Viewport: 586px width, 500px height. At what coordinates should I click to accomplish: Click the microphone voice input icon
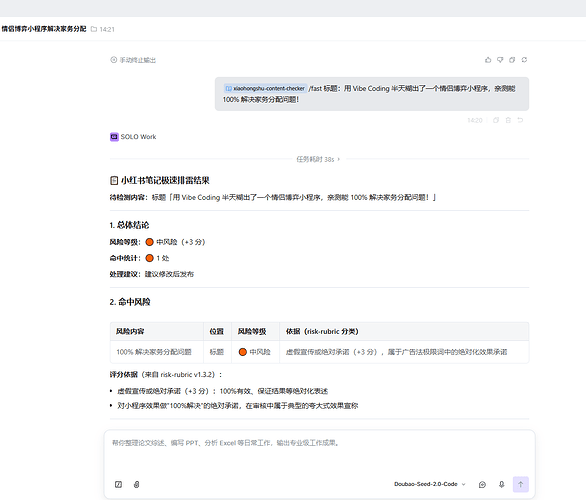coord(502,484)
